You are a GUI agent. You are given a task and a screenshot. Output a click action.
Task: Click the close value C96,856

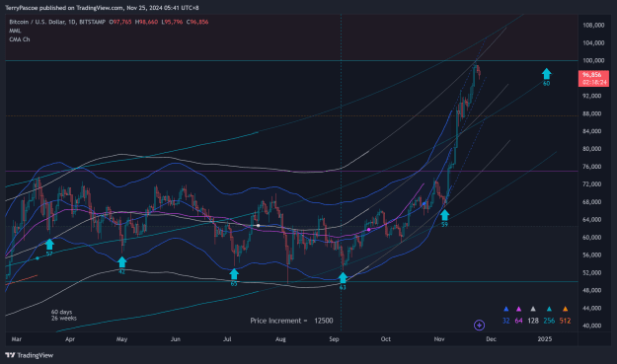[197, 22]
